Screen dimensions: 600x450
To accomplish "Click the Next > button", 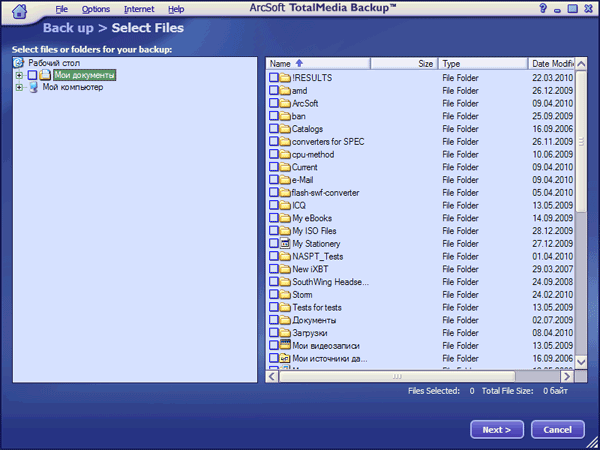I will pos(497,430).
